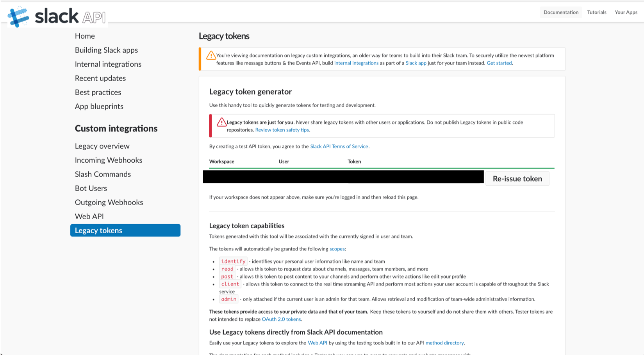Click the Get started link
Screen dimensions: 644x355
[499, 63]
